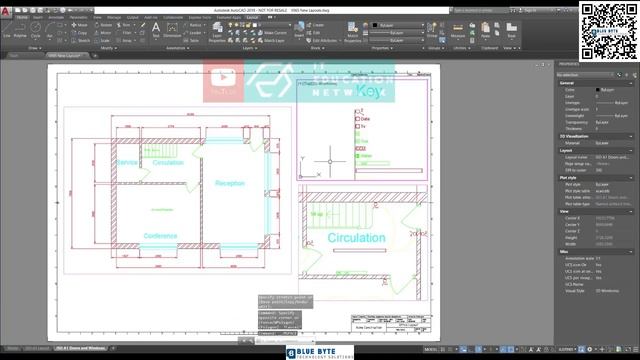Collapse the General section in Properties palette

point(631,83)
